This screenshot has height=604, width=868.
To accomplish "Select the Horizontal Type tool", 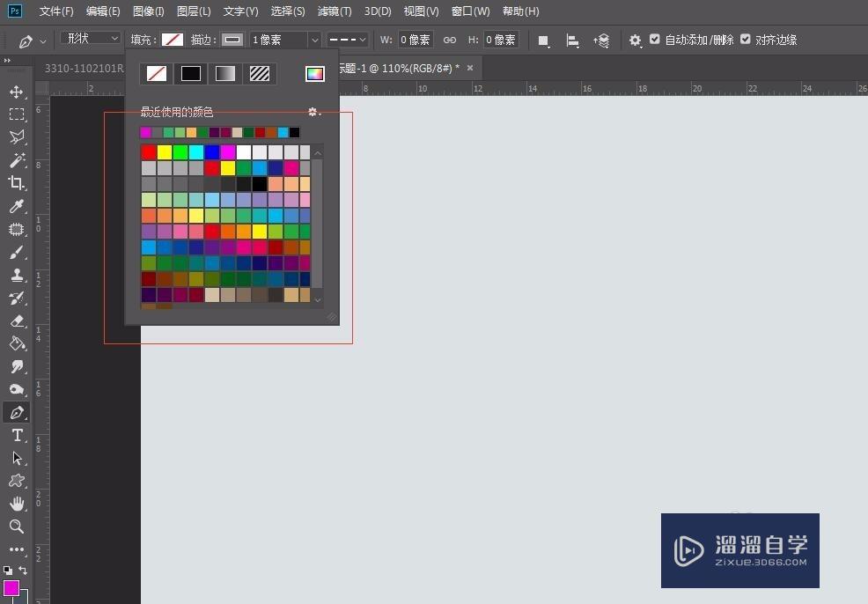I will 16,436.
